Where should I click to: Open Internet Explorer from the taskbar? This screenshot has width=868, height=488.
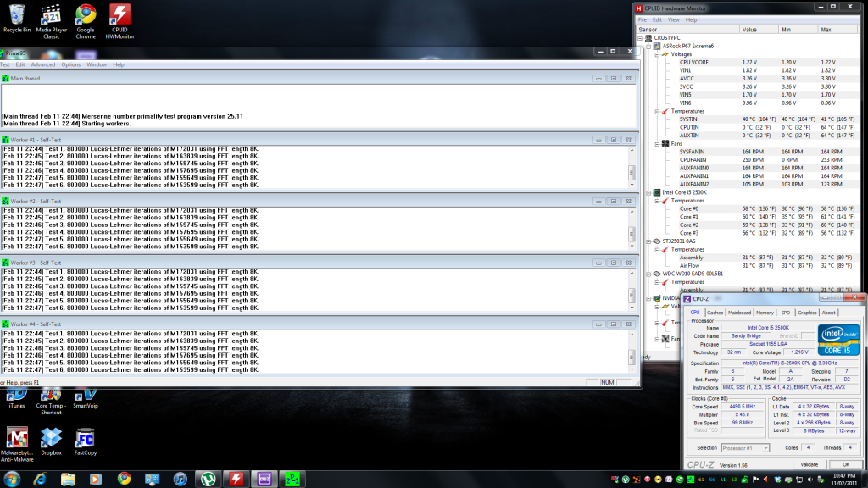point(40,480)
